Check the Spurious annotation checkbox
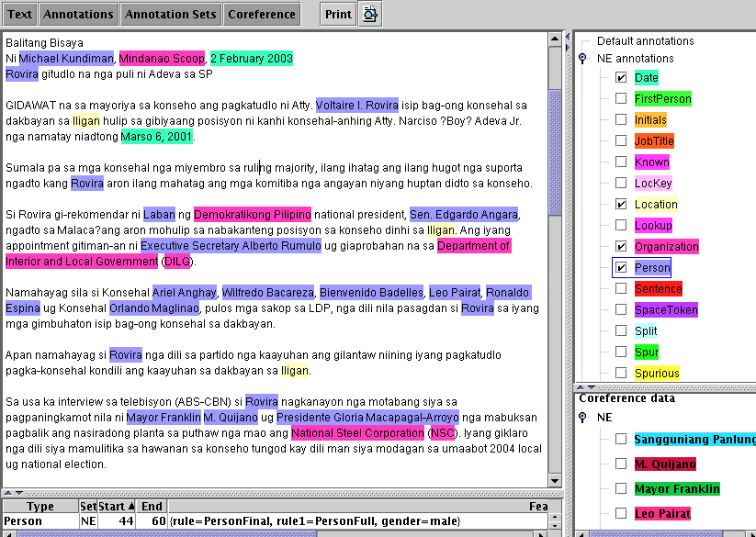Screen dimensions: 756x537 [621, 373]
